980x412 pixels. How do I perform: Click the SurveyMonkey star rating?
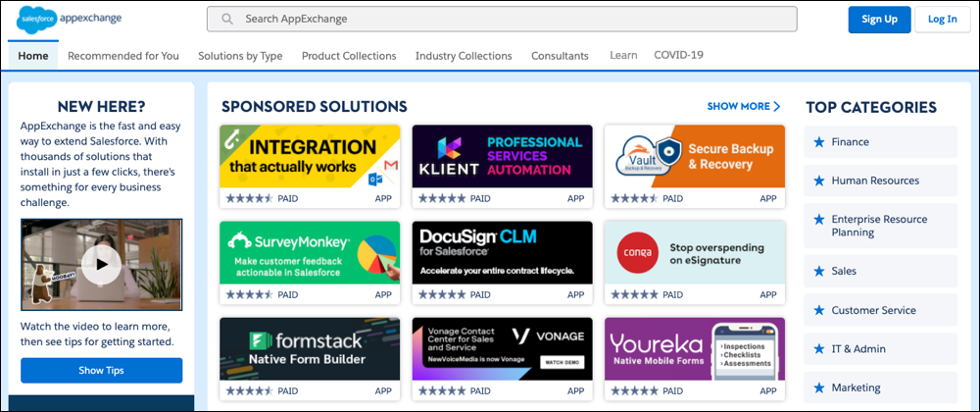[249, 294]
